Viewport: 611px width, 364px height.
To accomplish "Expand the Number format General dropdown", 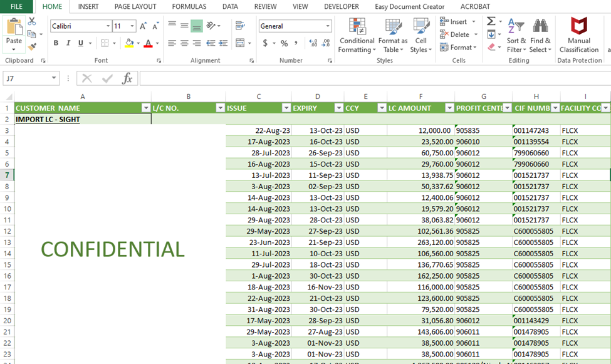I will tap(328, 26).
